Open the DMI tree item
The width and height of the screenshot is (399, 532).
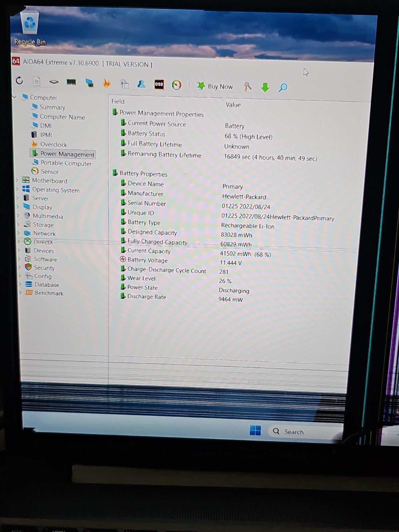tap(46, 126)
